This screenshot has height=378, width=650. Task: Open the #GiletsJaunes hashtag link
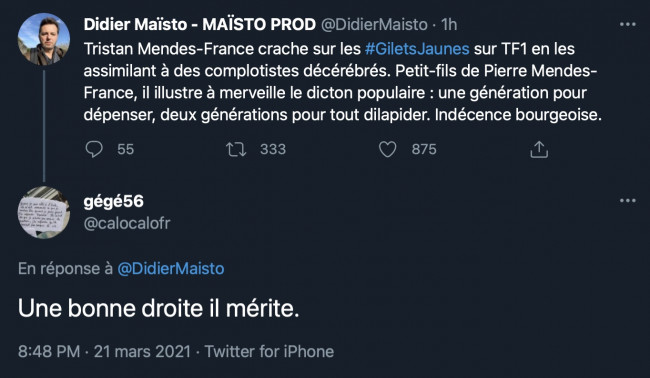coord(417,49)
